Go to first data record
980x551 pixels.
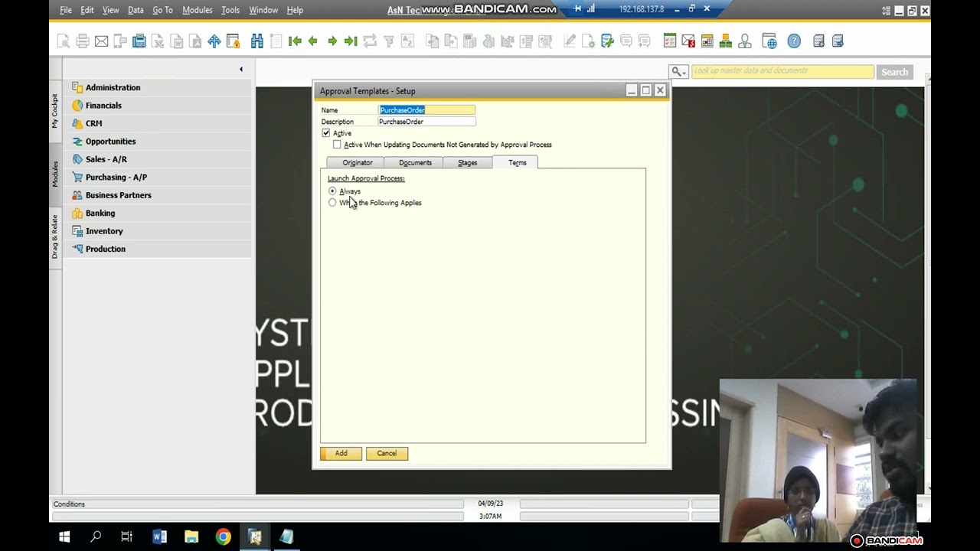click(295, 41)
